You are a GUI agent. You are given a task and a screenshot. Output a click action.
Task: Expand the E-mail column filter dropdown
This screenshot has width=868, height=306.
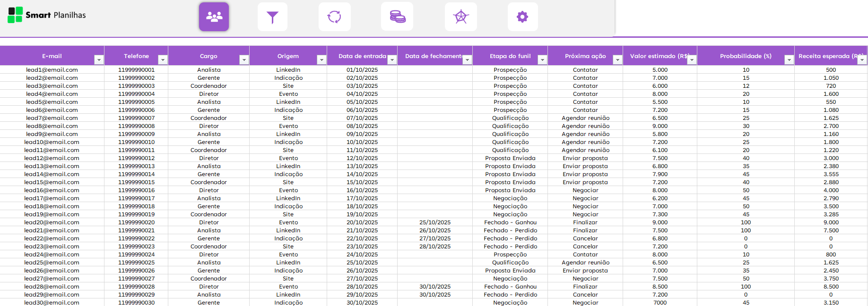point(99,60)
